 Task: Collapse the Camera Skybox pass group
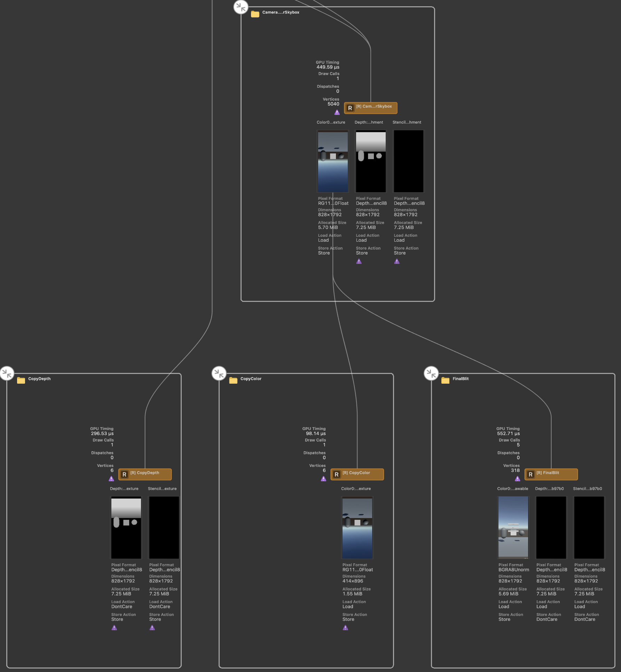[240, 7]
